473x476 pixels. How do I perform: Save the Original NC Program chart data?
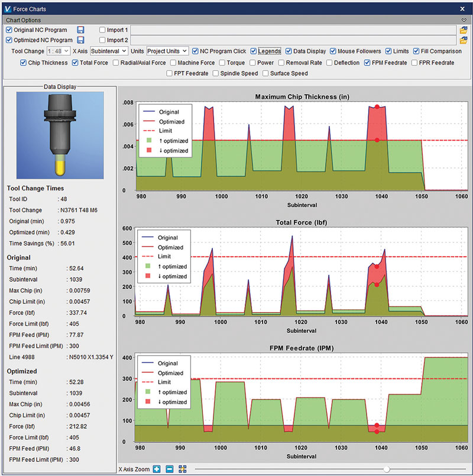(x=80, y=30)
